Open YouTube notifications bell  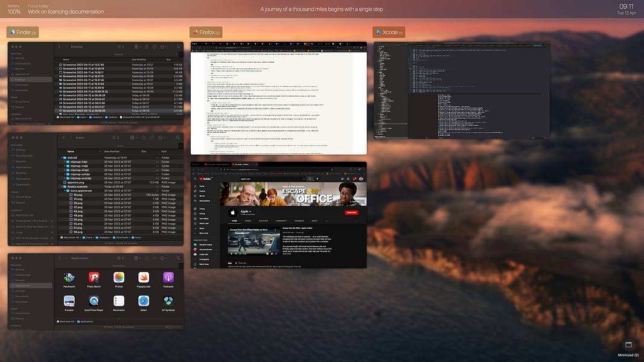tap(354, 179)
